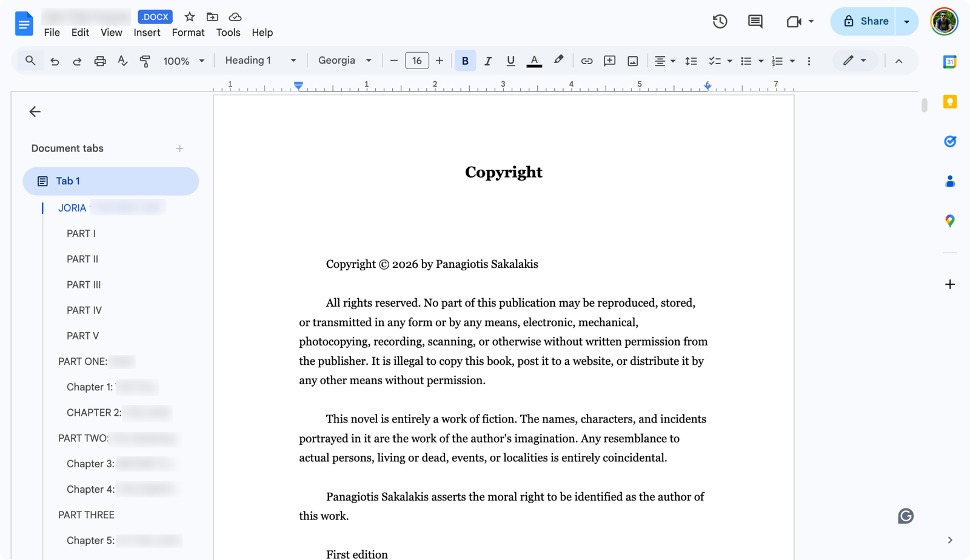Select the paint format roller tool
The image size is (970, 560).
[145, 61]
